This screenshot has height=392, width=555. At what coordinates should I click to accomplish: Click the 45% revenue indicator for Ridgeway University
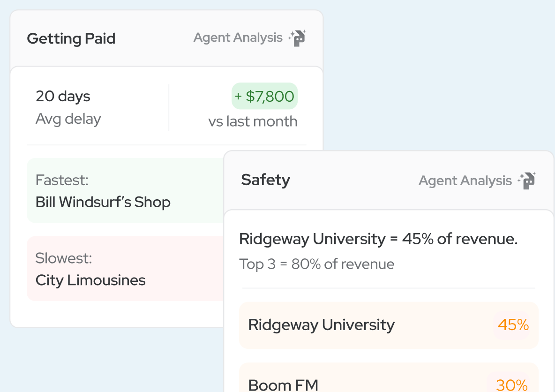(x=513, y=325)
